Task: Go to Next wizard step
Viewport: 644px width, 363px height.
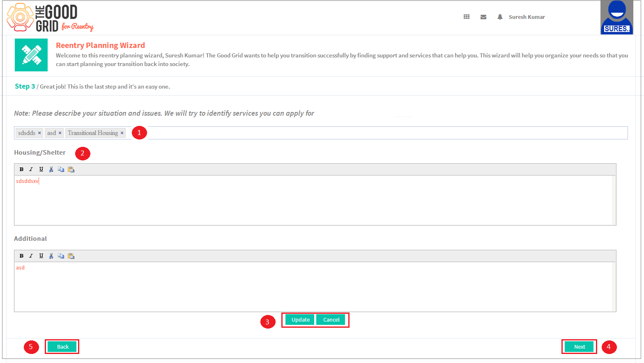Action: (x=579, y=347)
